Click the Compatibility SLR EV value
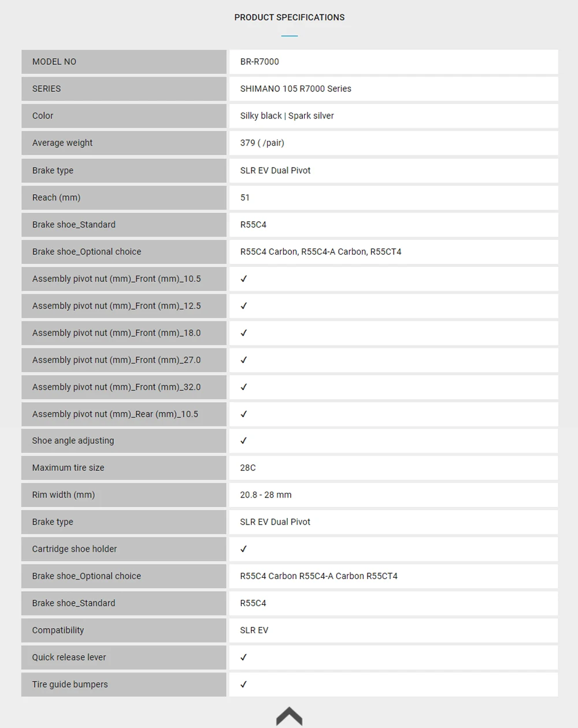This screenshot has width=578, height=728. coord(254,630)
